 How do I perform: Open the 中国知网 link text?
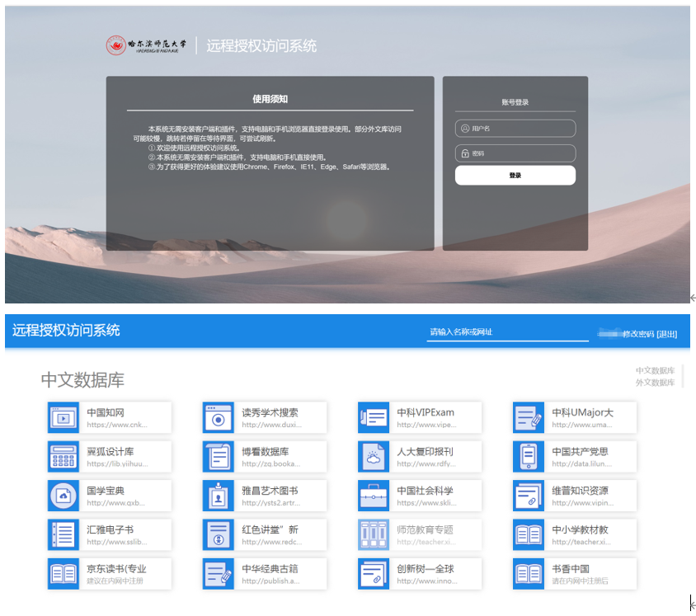106,413
